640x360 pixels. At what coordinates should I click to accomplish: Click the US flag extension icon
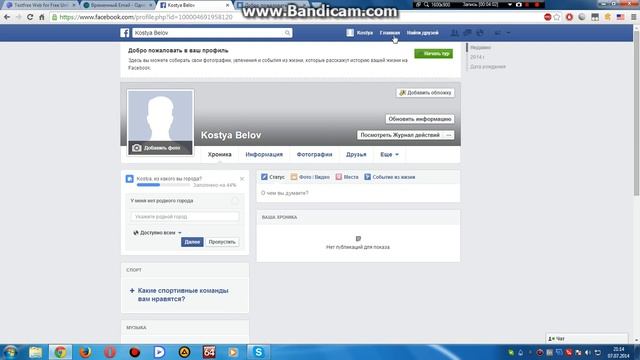(x=620, y=17)
